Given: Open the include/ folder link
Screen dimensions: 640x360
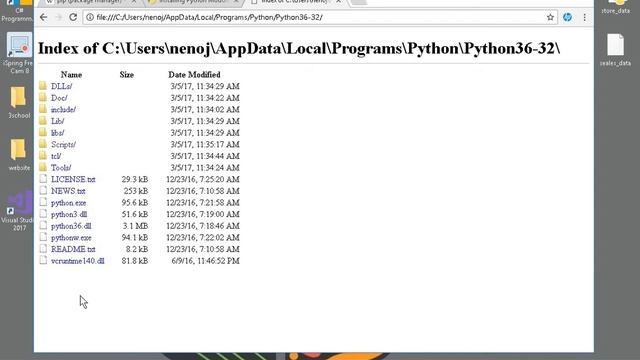Looking at the screenshot, I should [x=63, y=109].
